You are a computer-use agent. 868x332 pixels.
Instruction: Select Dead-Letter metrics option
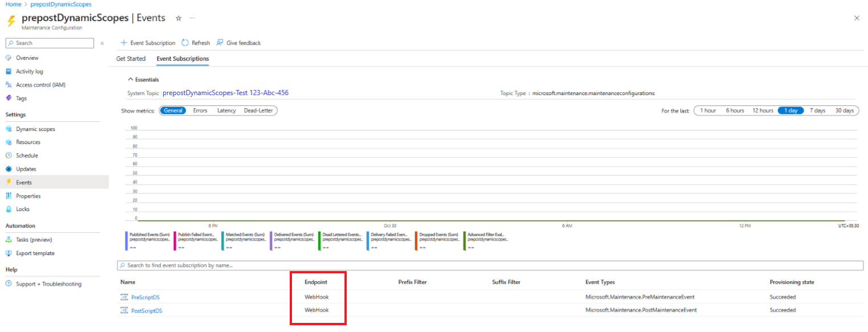click(258, 110)
